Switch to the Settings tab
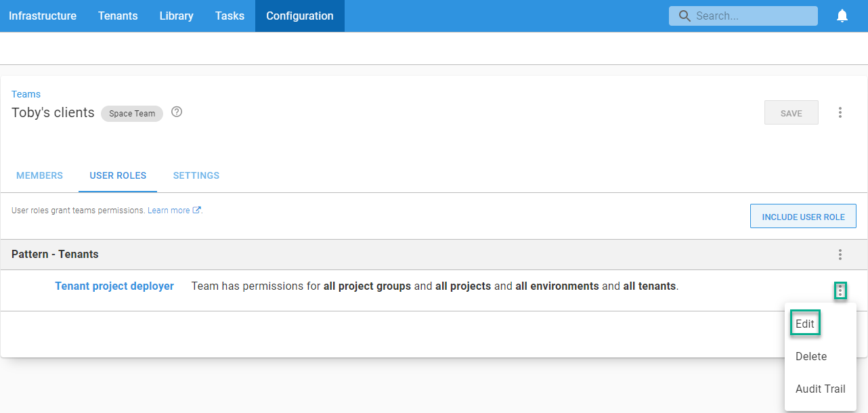 tap(196, 175)
